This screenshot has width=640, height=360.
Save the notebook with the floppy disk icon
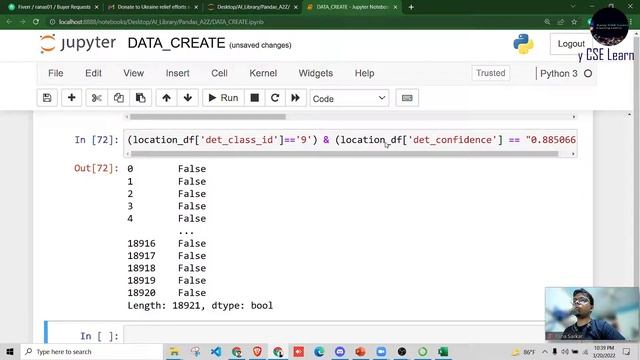click(x=47, y=98)
